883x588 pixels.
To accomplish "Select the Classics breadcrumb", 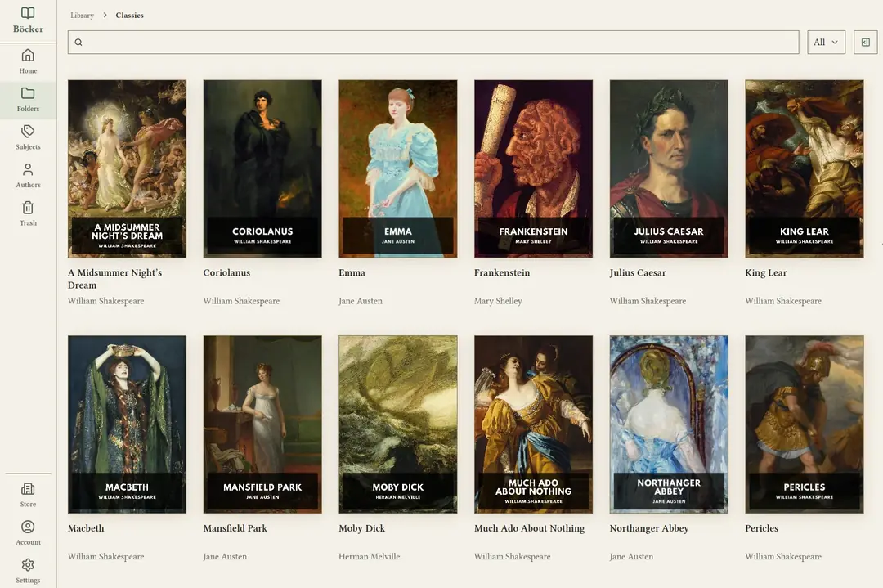I will point(129,16).
